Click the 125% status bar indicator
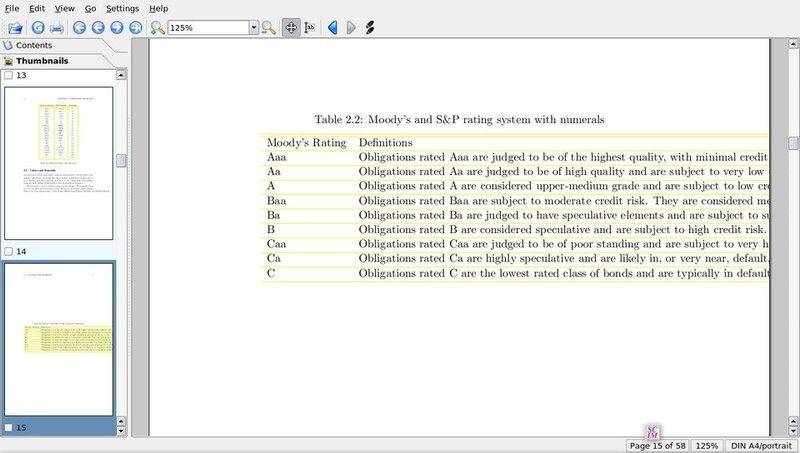This screenshot has width=800, height=453. tap(707, 446)
